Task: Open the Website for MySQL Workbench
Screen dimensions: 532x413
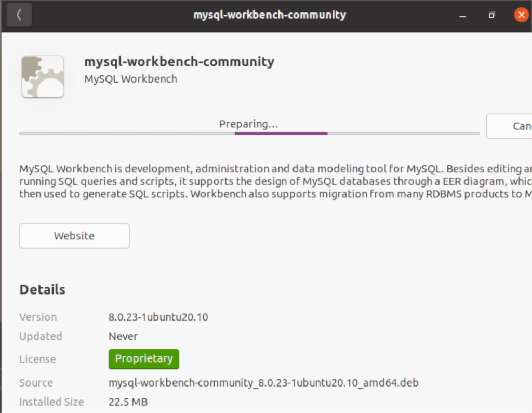Action: tap(74, 236)
